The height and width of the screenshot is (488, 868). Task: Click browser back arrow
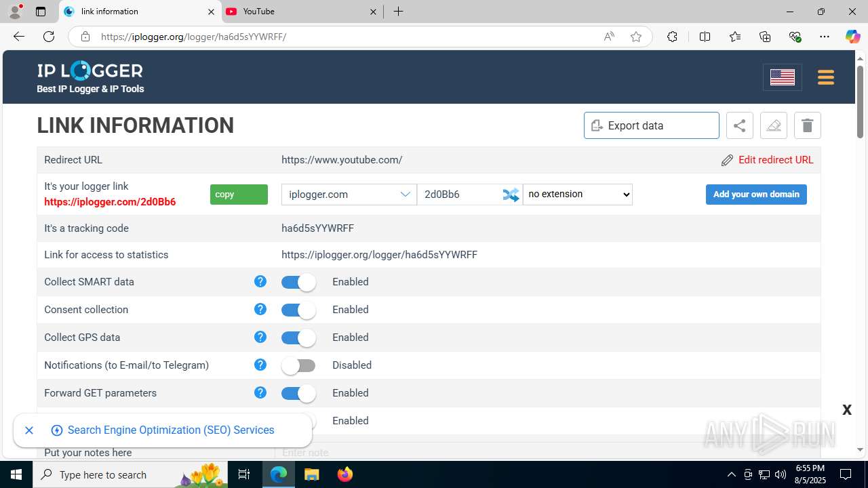pyautogui.click(x=19, y=37)
